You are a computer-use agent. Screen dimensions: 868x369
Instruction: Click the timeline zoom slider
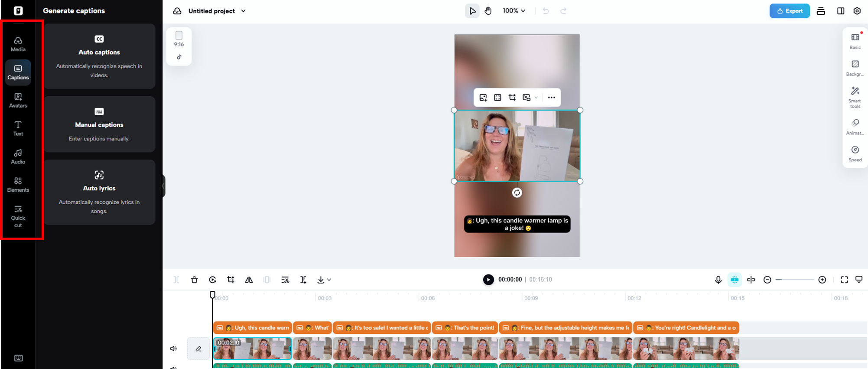click(x=794, y=280)
